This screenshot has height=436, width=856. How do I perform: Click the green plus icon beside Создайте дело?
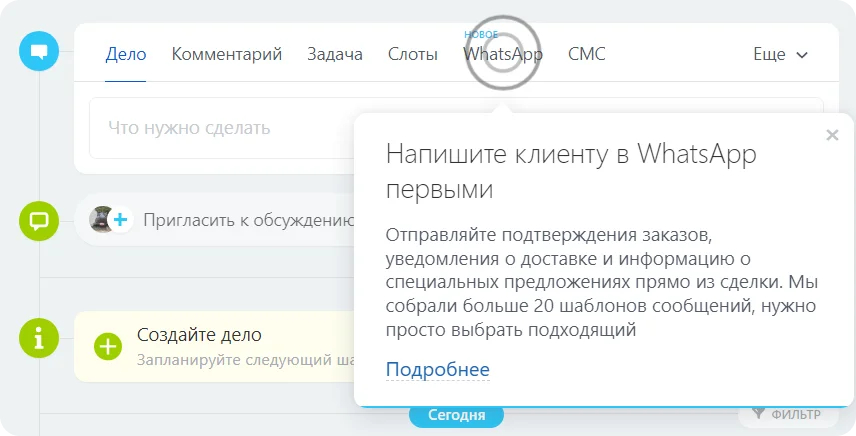click(x=108, y=347)
